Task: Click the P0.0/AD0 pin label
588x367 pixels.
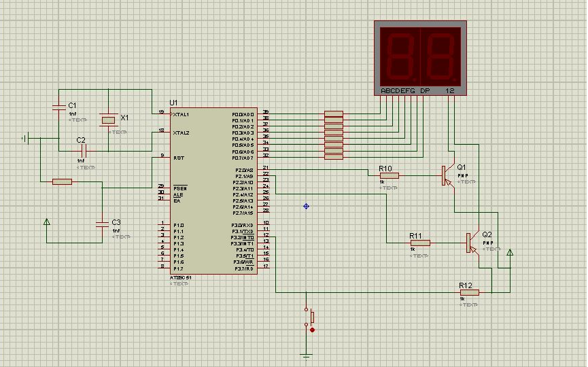Action: tap(243, 114)
